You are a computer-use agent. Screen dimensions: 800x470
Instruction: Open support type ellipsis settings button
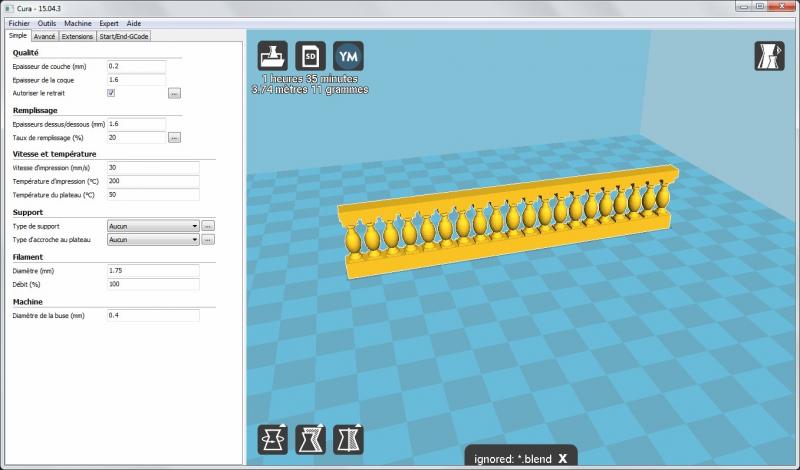pyautogui.click(x=208, y=226)
